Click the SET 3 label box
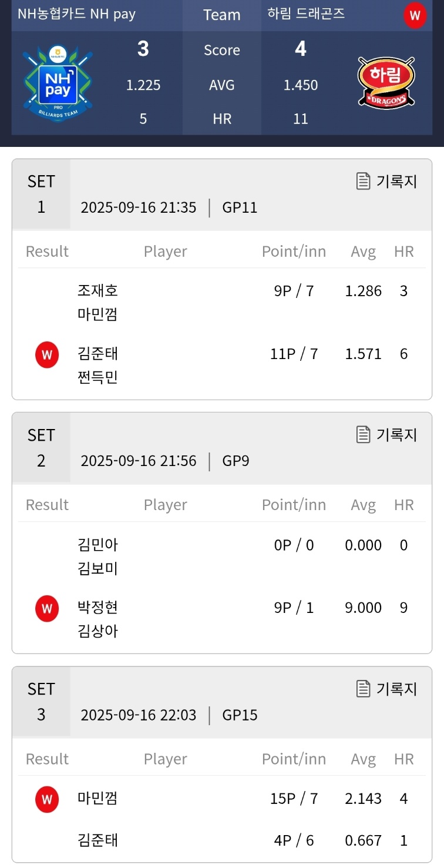 click(x=41, y=702)
